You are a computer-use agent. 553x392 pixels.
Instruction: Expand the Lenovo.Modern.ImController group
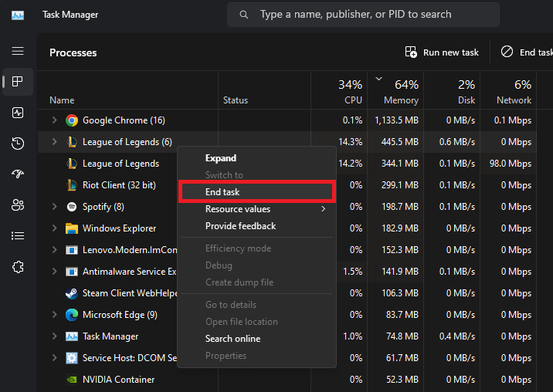point(54,250)
